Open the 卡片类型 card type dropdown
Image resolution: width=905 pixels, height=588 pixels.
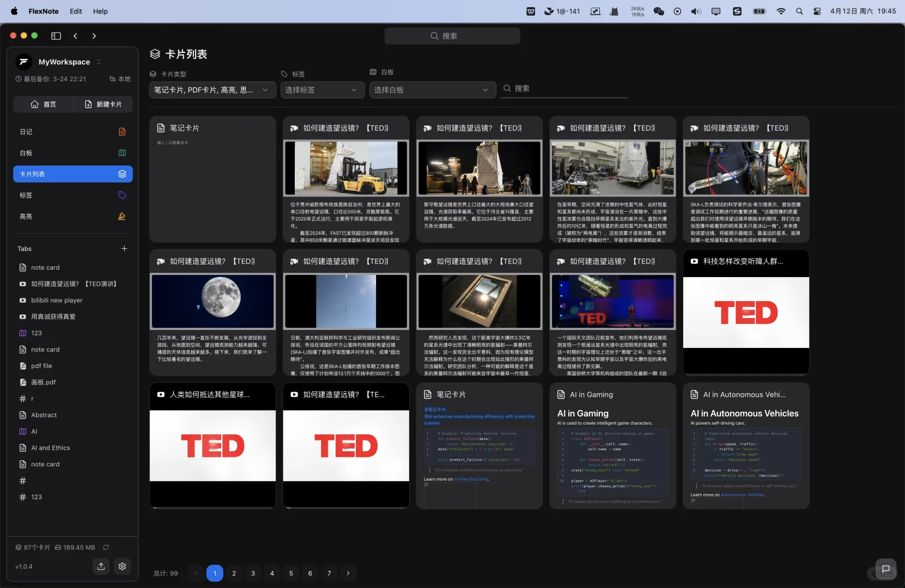(212, 90)
